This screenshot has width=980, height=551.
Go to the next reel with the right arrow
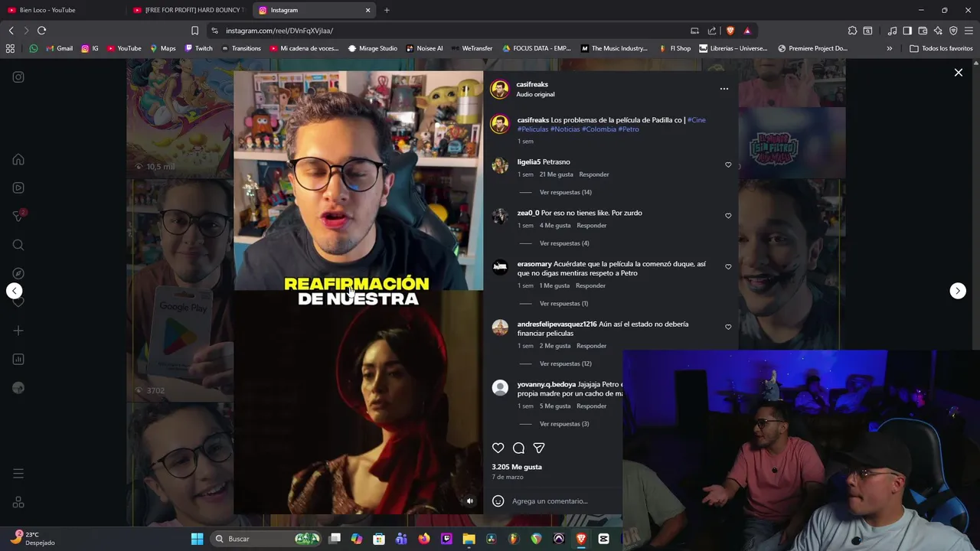tap(958, 291)
